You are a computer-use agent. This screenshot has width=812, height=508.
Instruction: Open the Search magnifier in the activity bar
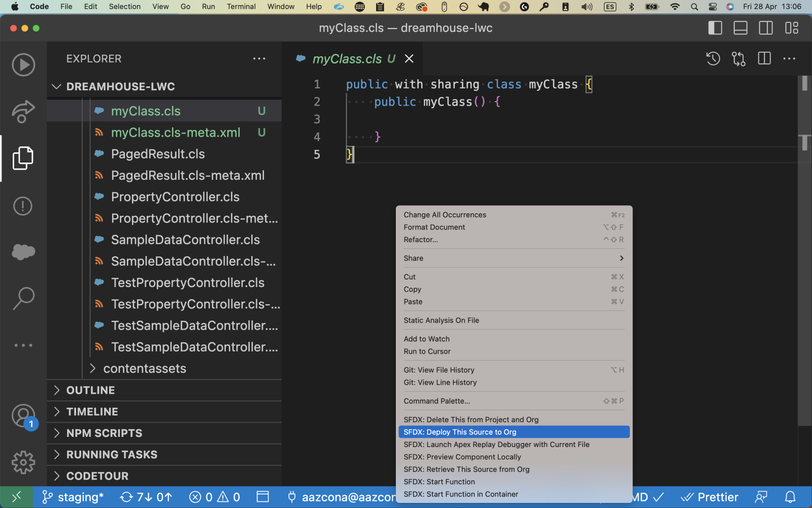(x=23, y=298)
